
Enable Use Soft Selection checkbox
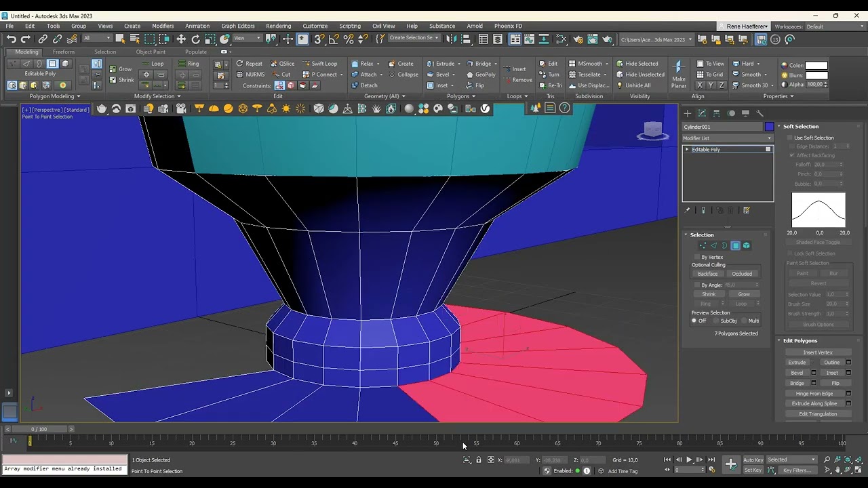[790, 138]
